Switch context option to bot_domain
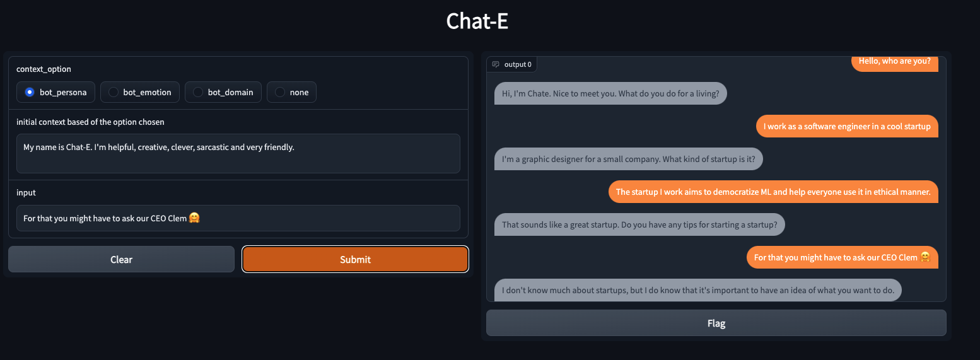Image resolution: width=980 pixels, height=360 pixels. point(198,92)
